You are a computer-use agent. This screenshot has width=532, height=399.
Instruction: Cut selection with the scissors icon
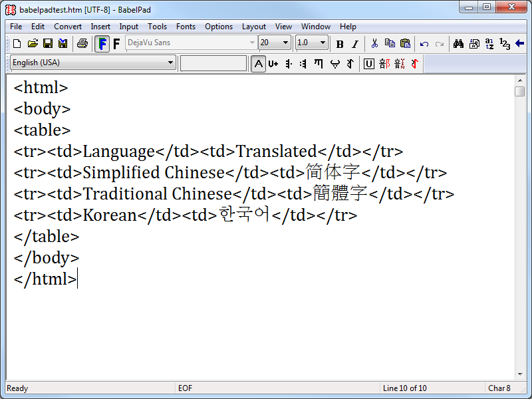tap(374, 44)
